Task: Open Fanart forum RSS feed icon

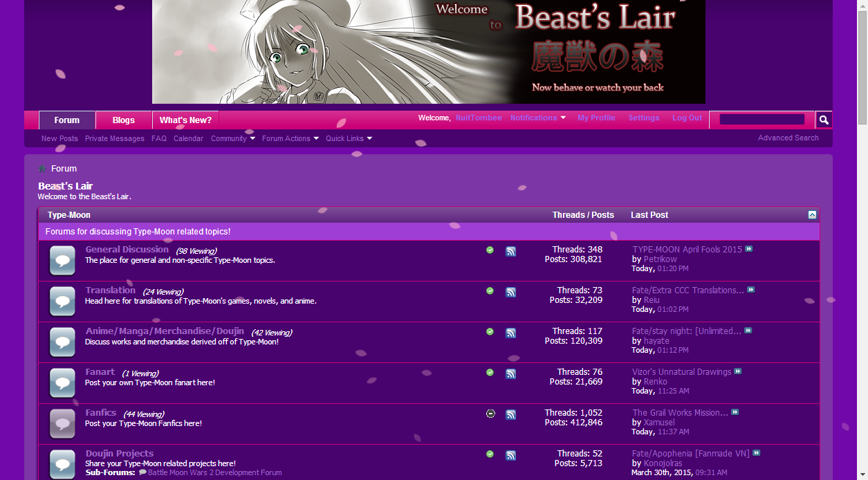Action: click(510, 374)
